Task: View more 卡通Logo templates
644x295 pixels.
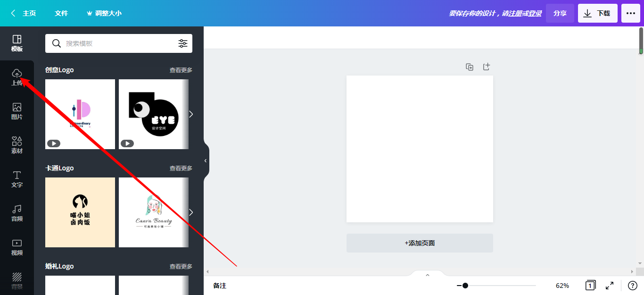Action: click(181, 168)
